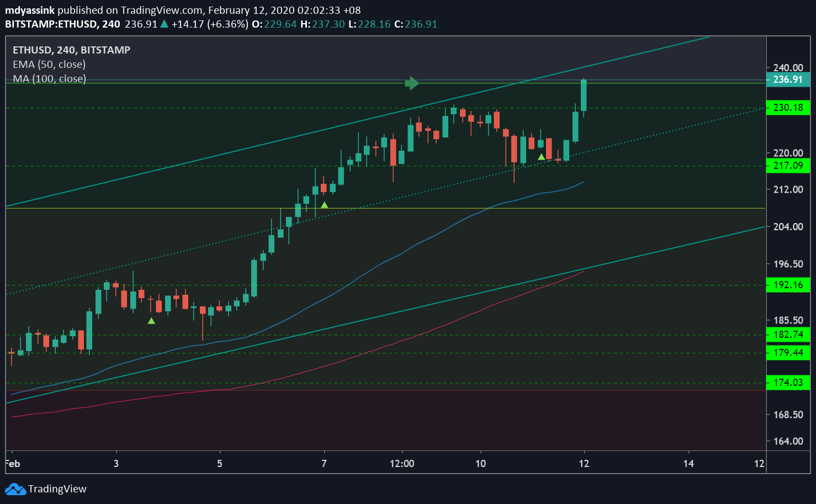The image size is (816, 504).
Task: Select the green triangle marker near Feb 11 candles
Action: click(x=542, y=157)
